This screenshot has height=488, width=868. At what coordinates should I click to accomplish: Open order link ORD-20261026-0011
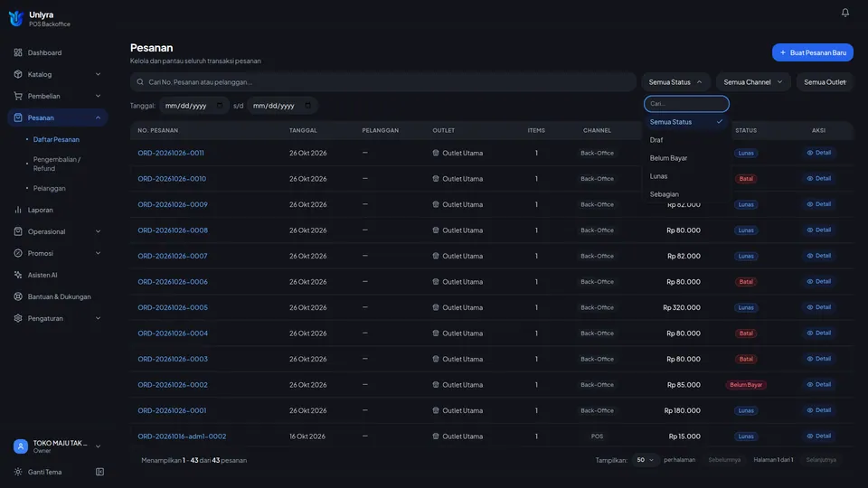[x=171, y=153]
